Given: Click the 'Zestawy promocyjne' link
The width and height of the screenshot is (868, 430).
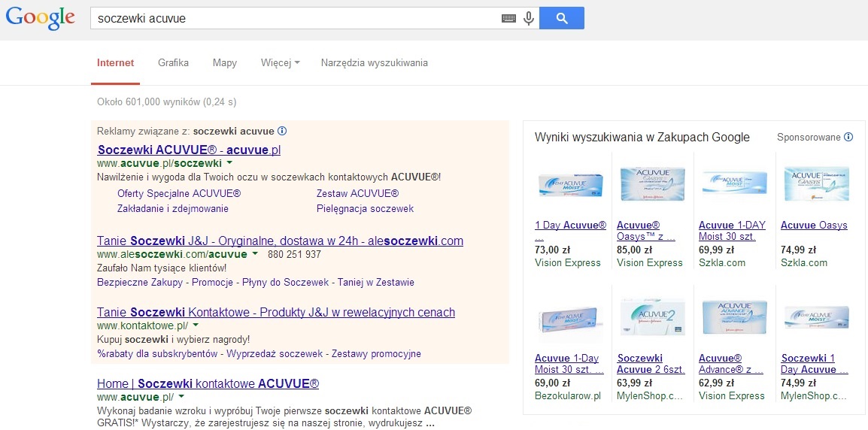Looking at the screenshot, I should pyautogui.click(x=376, y=353).
